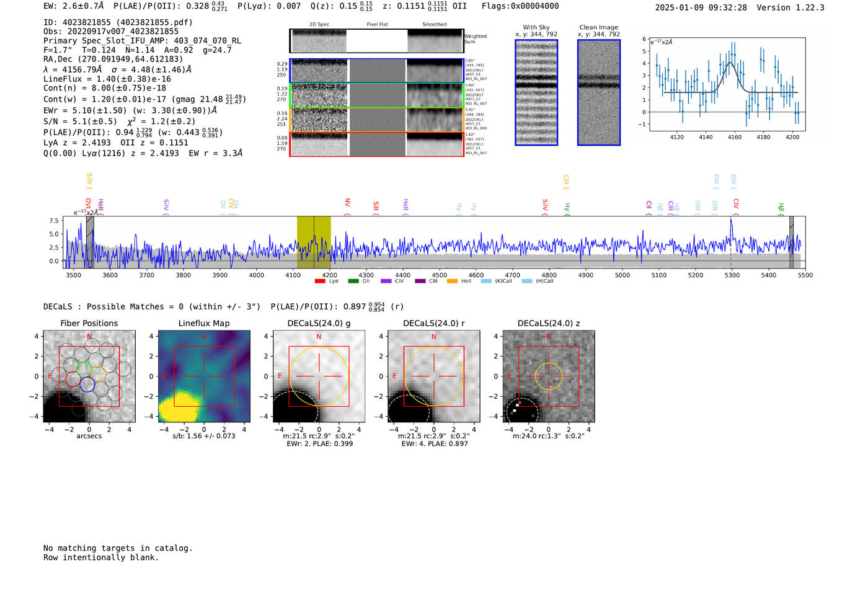This screenshot has width=868, height=591.
Task: Click the 'Cont(n) = 8.00(±0.75)e-18' line
Action: [x=105, y=88]
